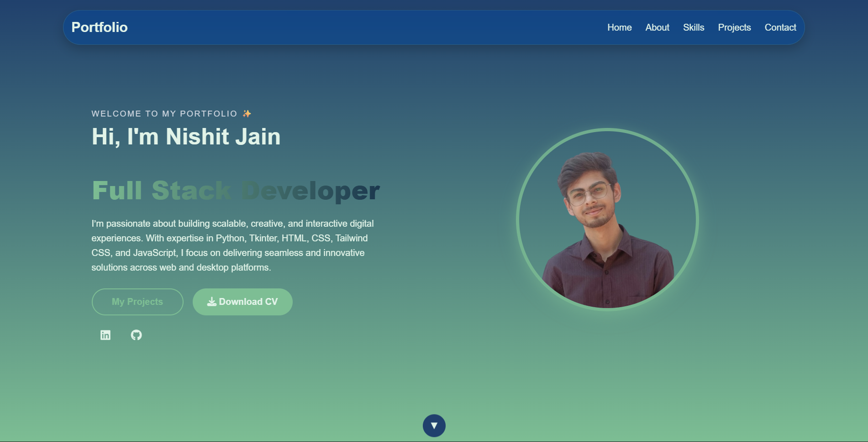
Task: Open the GitHub profile icon
Action: (x=136, y=335)
